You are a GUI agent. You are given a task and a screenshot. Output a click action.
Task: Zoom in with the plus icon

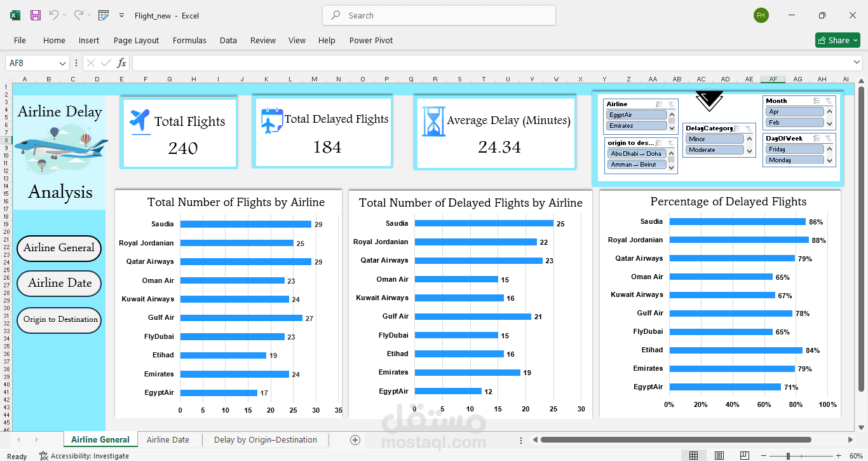point(839,456)
